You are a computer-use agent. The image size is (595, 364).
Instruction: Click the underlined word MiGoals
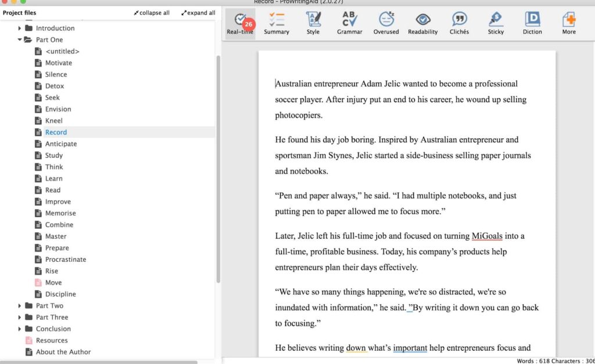(x=487, y=236)
